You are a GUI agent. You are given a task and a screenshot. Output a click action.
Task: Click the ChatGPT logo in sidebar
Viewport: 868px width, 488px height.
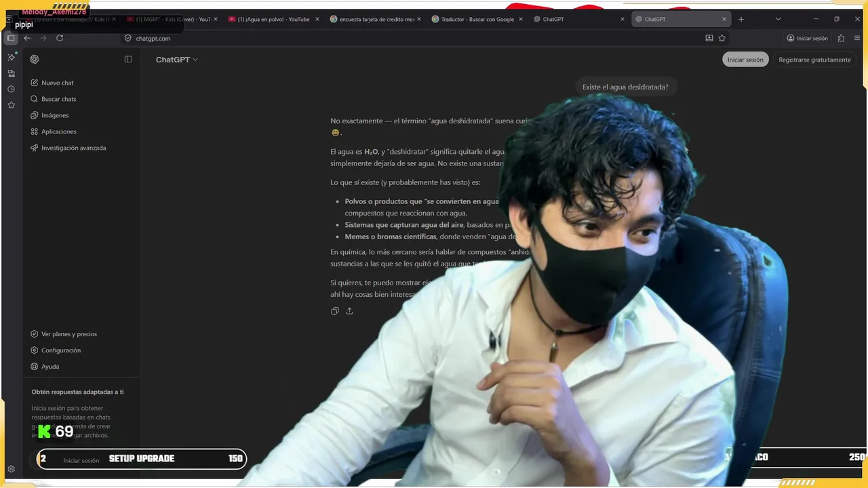[34, 60]
